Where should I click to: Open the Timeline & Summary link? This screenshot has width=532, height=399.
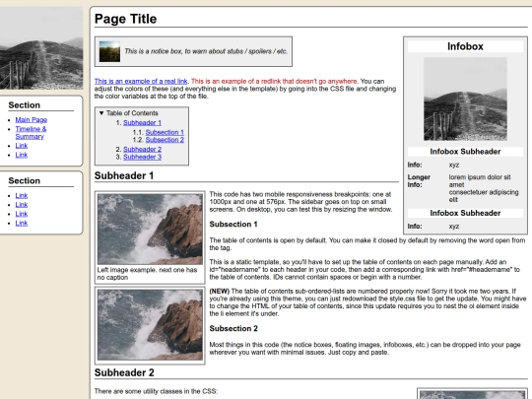(x=31, y=133)
